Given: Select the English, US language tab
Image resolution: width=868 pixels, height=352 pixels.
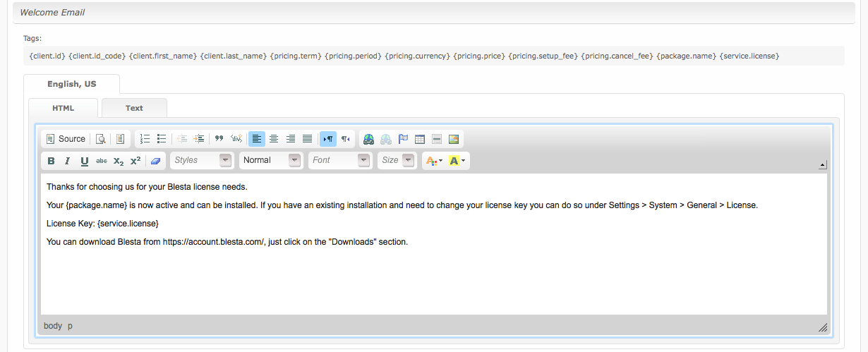Looking at the screenshot, I should point(72,84).
